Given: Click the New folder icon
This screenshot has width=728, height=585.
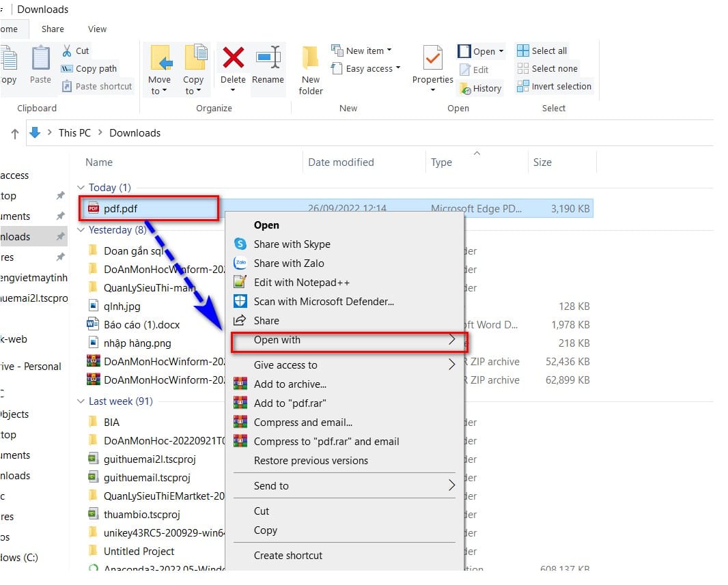Looking at the screenshot, I should pos(310,59).
